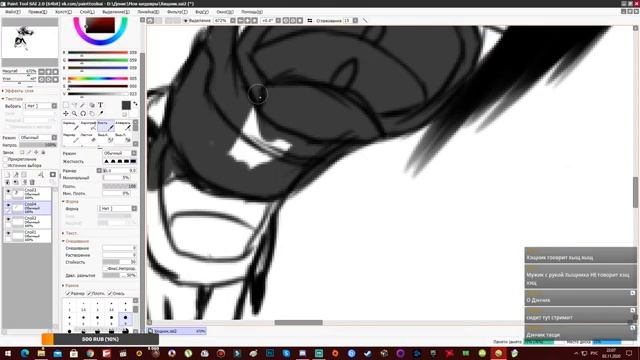Click the straight line mode icon
The width and height of the screenshot is (640, 360).
click(x=364, y=20)
